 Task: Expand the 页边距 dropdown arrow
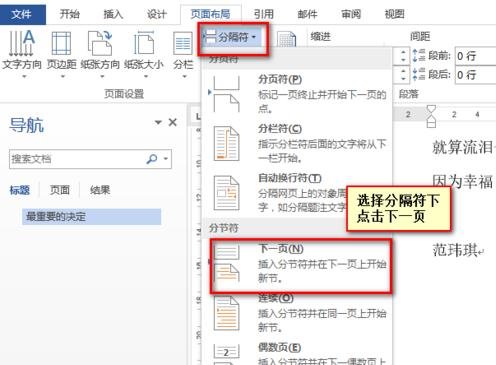[x=63, y=77]
